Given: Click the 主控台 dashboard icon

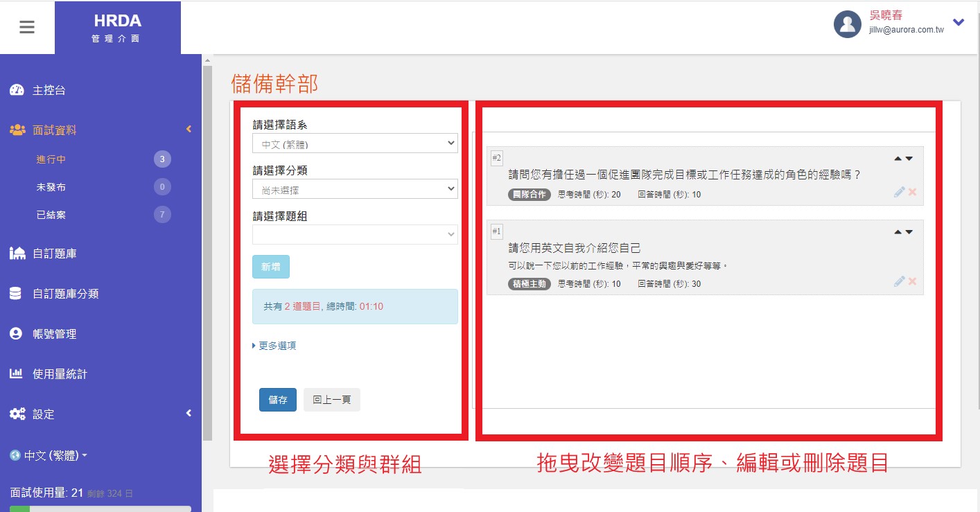Looking at the screenshot, I should point(17,91).
